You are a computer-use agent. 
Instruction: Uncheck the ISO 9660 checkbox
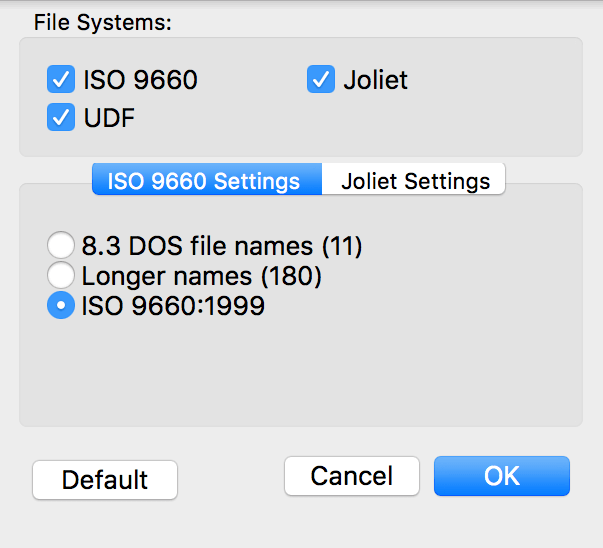coord(61,79)
